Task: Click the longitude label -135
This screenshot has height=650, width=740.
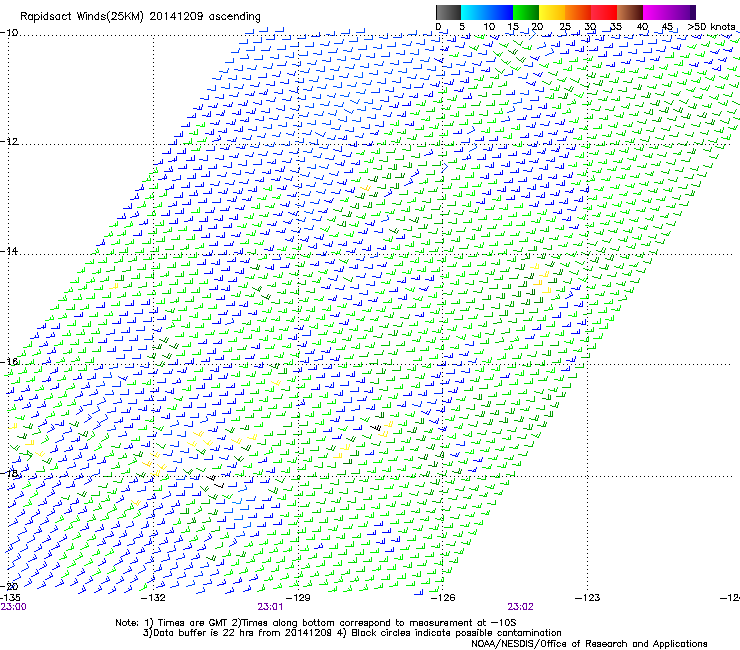Action: (x=10, y=598)
